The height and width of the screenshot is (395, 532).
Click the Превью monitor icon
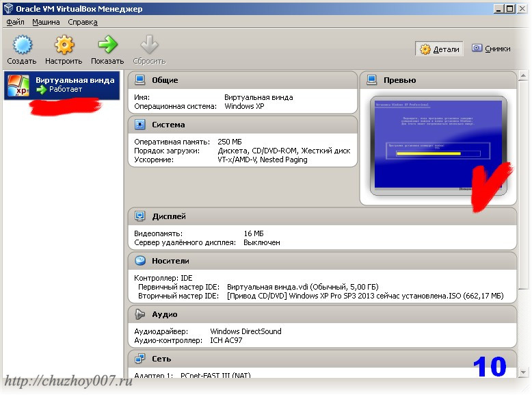372,80
